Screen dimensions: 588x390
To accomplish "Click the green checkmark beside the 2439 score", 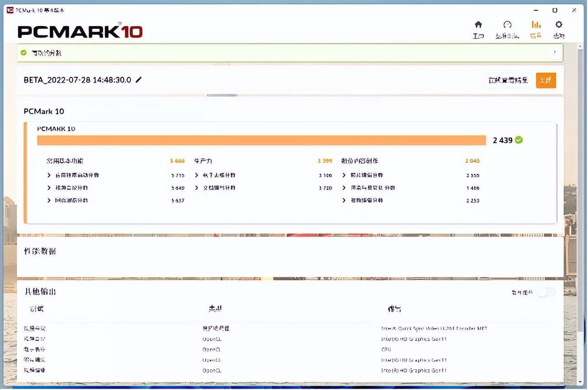I will coord(519,140).
